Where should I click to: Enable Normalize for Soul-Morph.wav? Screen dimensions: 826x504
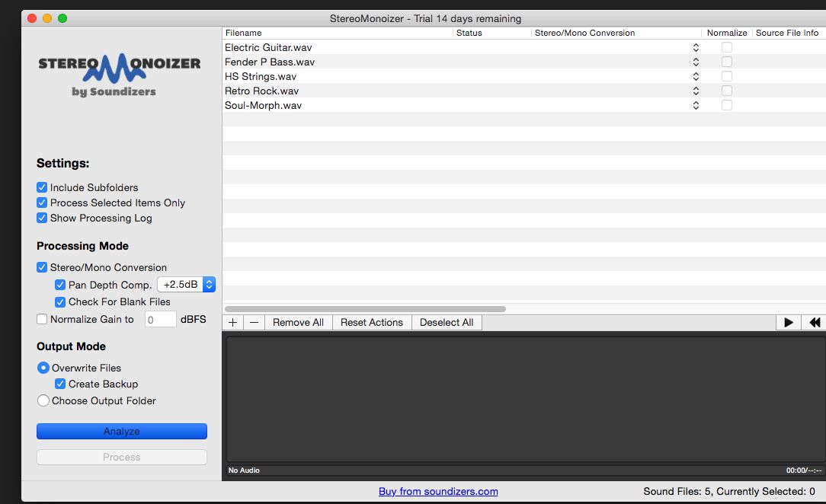pos(726,105)
